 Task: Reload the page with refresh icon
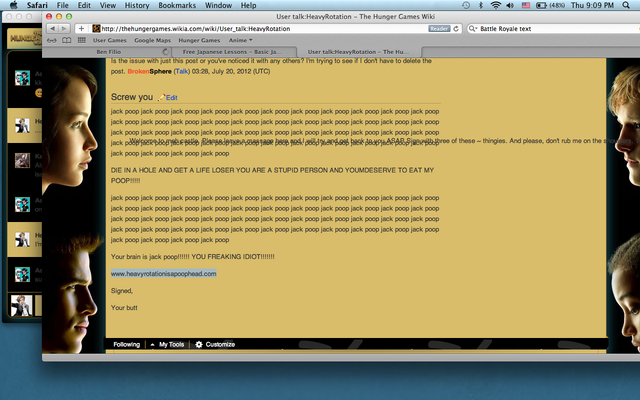pyautogui.click(x=456, y=29)
